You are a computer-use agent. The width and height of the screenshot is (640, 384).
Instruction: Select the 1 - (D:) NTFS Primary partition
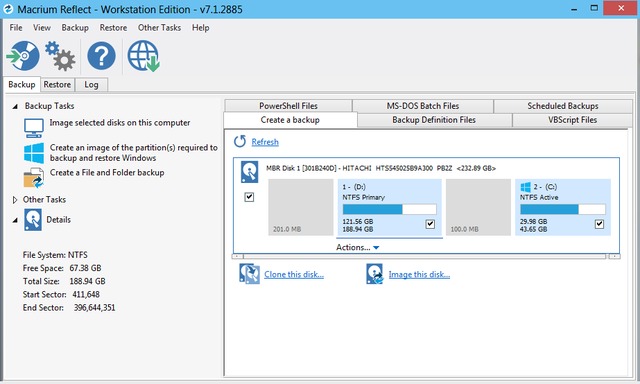pyautogui.click(x=389, y=207)
